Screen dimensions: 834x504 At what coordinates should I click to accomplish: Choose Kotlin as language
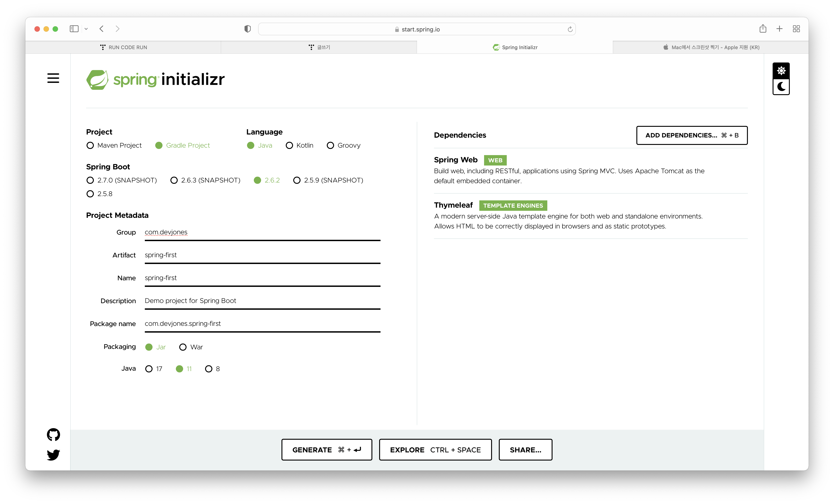point(289,145)
